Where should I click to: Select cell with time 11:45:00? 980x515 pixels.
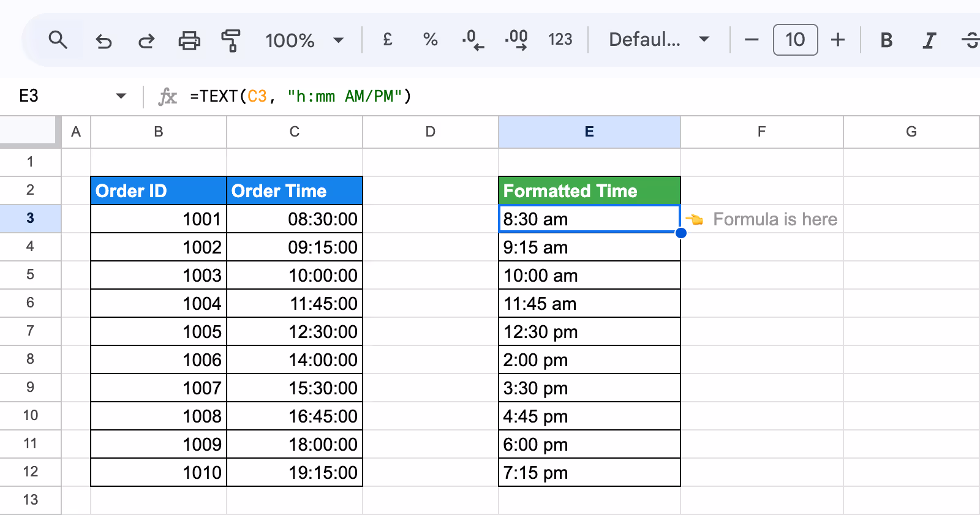pyautogui.click(x=295, y=304)
